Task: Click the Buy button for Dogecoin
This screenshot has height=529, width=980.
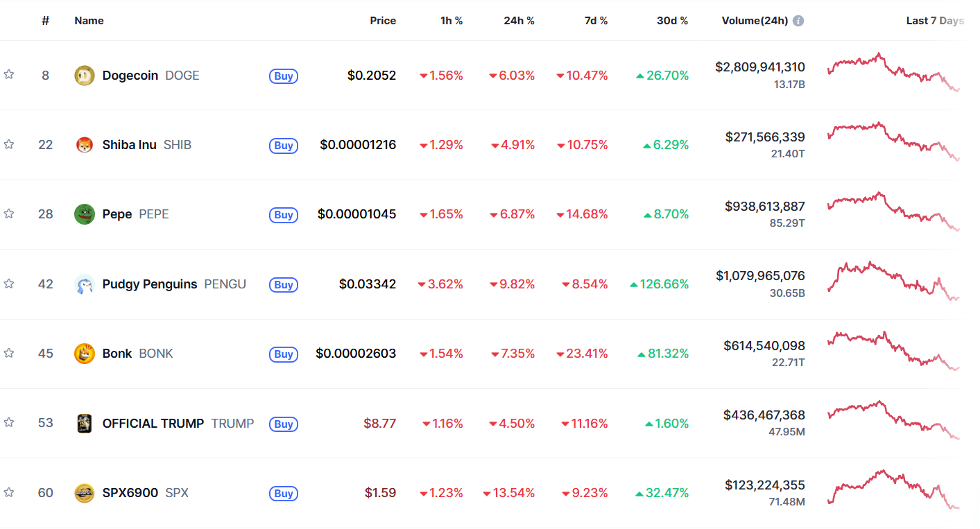Action: coord(283,76)
